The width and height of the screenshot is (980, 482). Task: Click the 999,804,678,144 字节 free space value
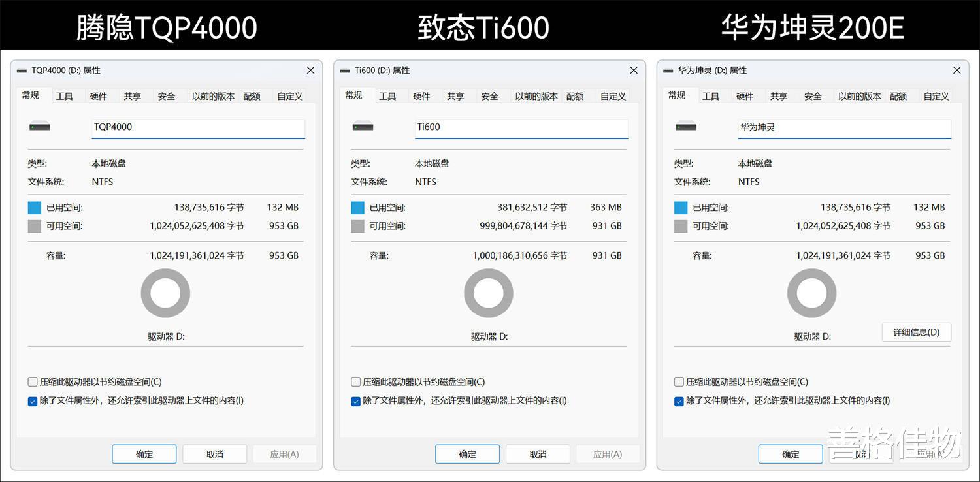point(523,226)
